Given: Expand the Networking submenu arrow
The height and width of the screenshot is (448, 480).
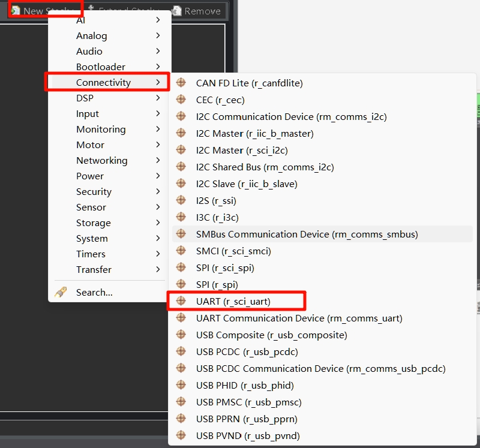Looking at the screenshot, I should [x=158, y=161].
